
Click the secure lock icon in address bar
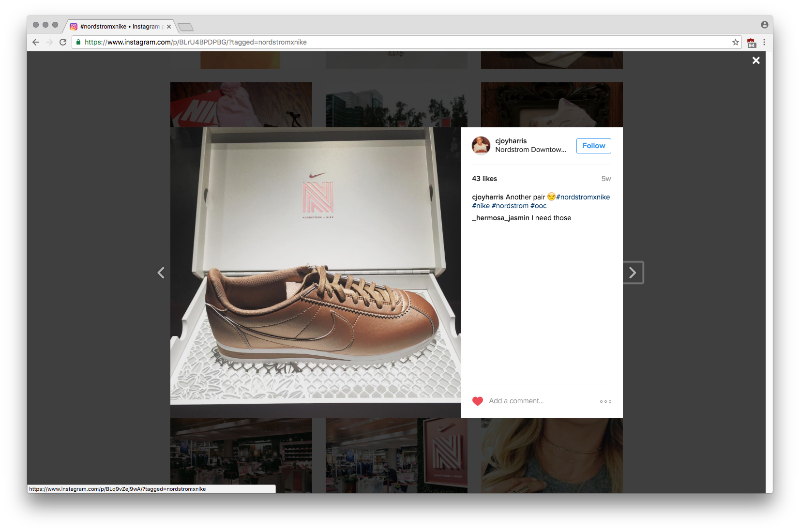[x=77, y=42]
